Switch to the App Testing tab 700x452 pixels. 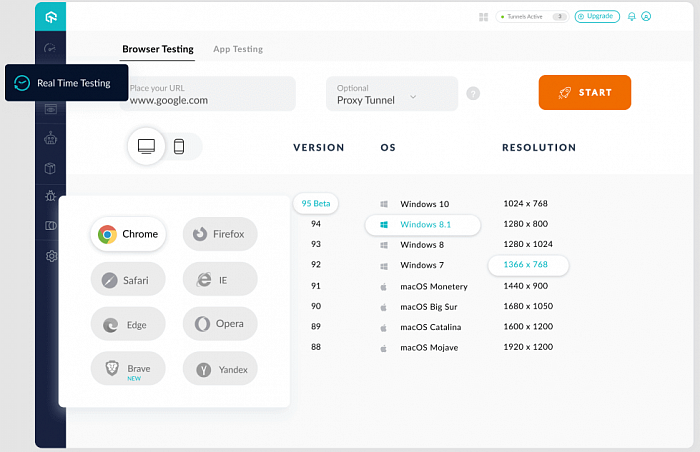238,49
